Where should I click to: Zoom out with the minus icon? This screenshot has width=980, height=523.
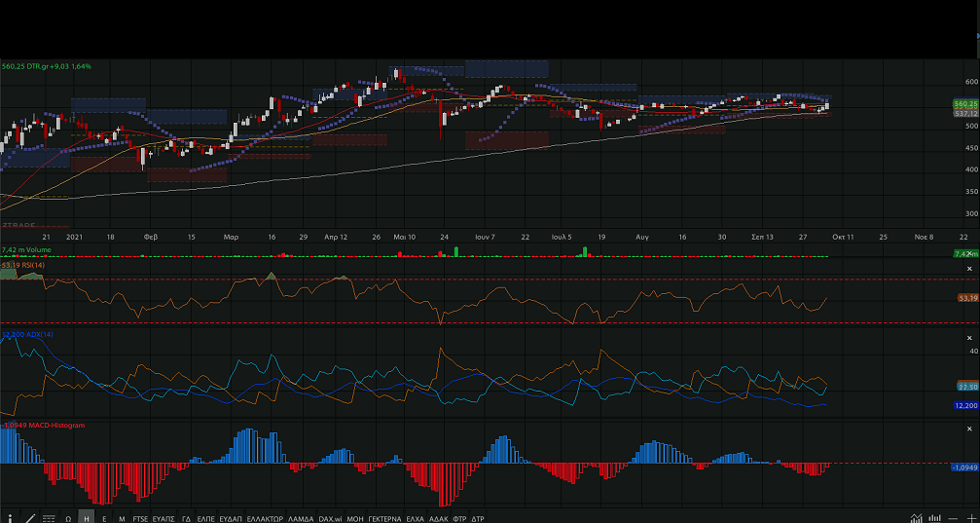click(x=955, y=518)
